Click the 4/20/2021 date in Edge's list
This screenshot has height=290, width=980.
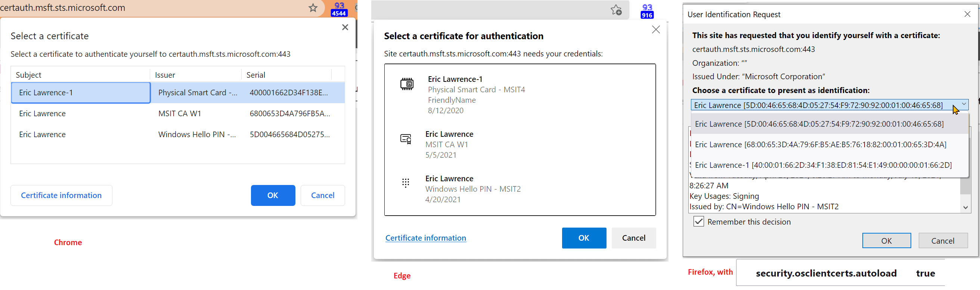click(443, 200)
